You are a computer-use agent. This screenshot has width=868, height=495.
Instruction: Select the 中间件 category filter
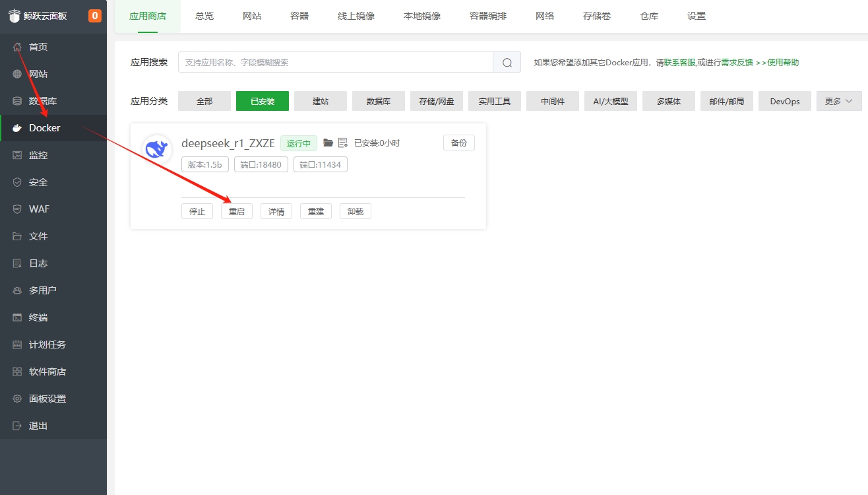(553, 101)
